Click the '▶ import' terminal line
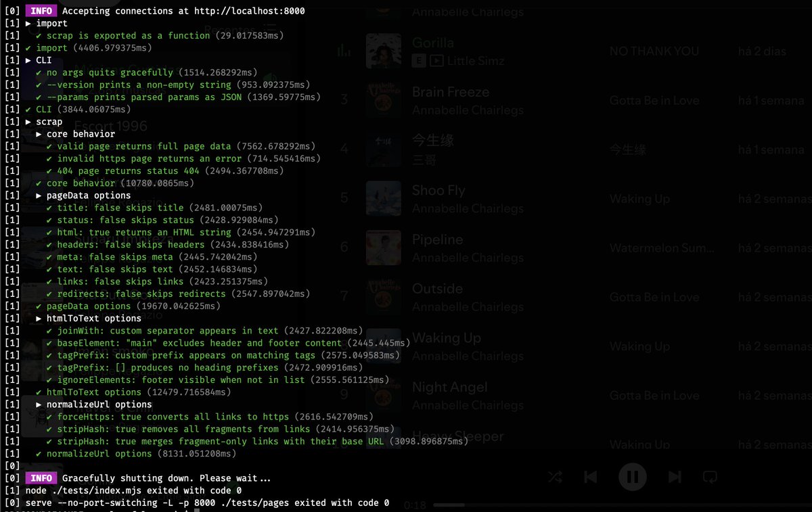Image resolution: width=812 pixels, height=512 pixels. [x=46, y=23]
